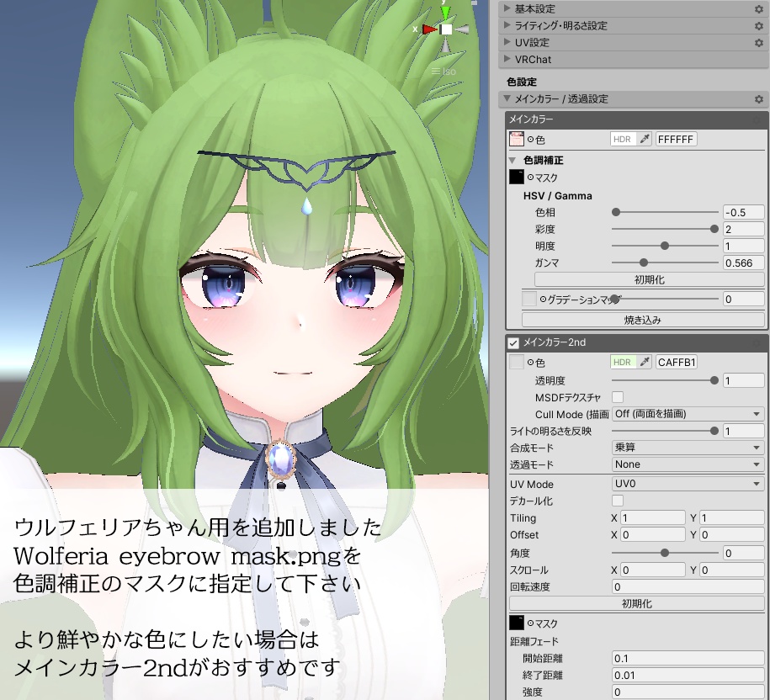Open gear settings for ライティング・明るさ設定 section

click(759, 25)
